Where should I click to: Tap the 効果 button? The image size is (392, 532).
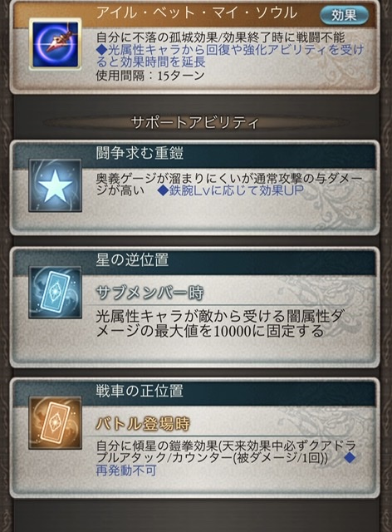[x=344, y=15]
